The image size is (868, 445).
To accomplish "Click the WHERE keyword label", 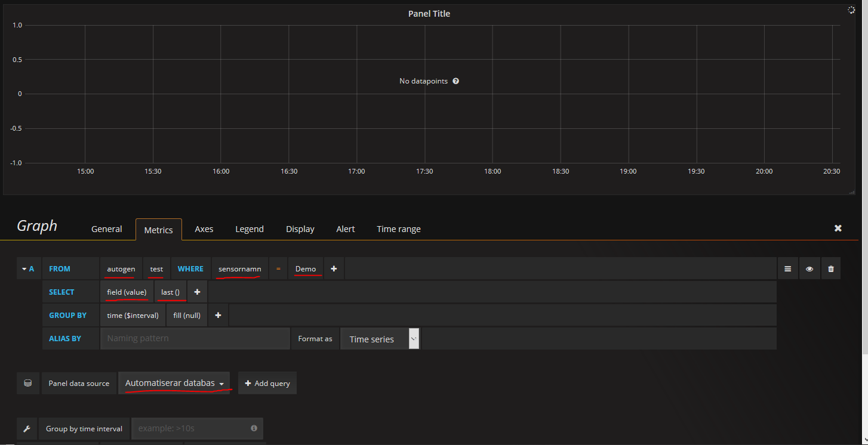I will [191, 269].
